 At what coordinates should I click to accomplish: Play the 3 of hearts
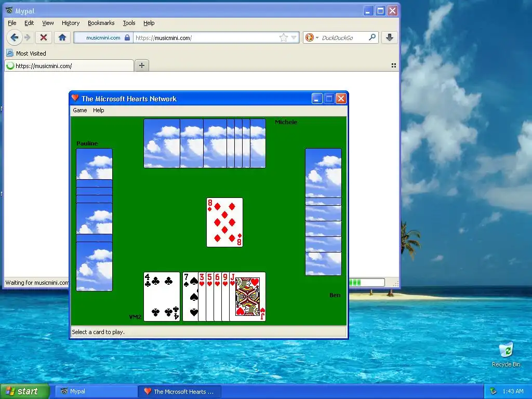click(x=202, y=297)
